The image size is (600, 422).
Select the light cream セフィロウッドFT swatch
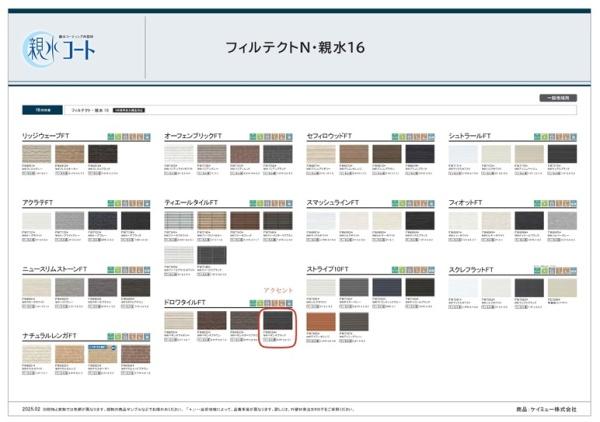321,154
